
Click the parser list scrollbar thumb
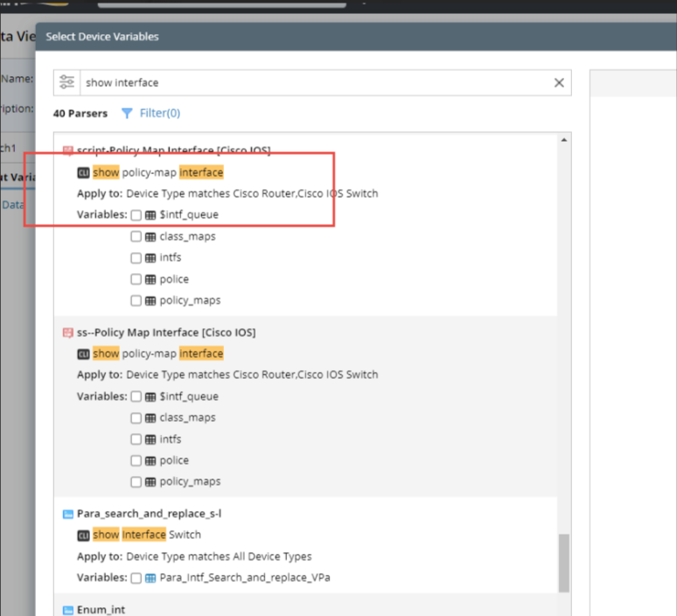click(x=564, y=564)
